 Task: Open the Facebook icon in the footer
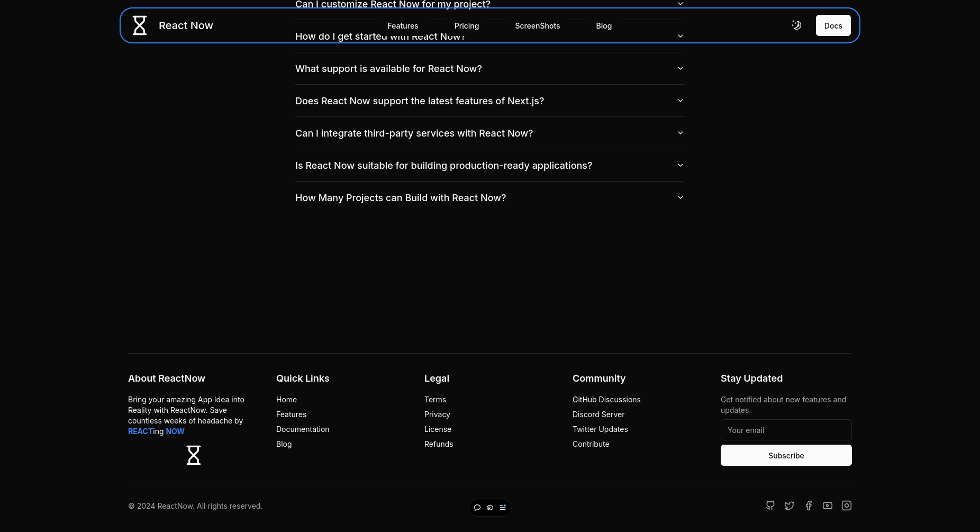[809, 506]
